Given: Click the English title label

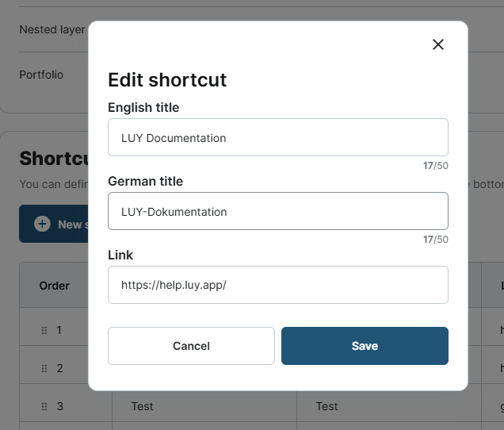Looking at the screenshot, I should [143, 107].
